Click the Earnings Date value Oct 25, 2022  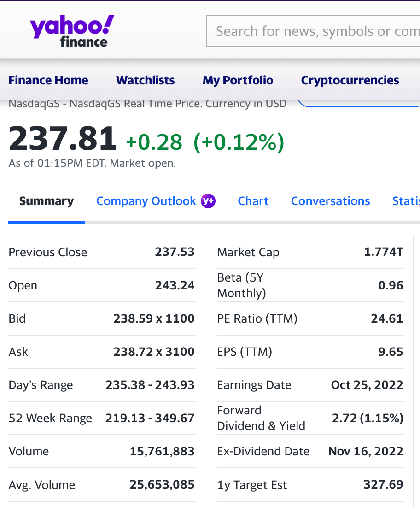(367, 385)
